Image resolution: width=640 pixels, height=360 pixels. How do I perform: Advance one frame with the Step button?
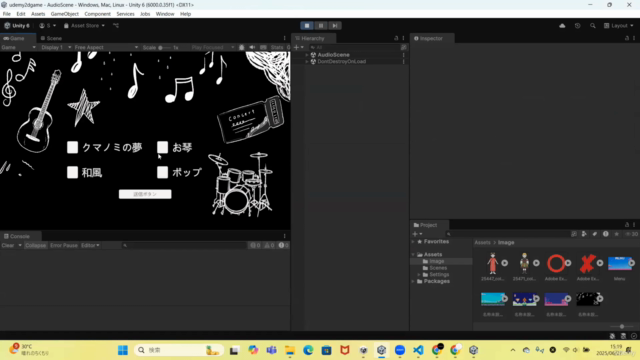click(335, 25)
